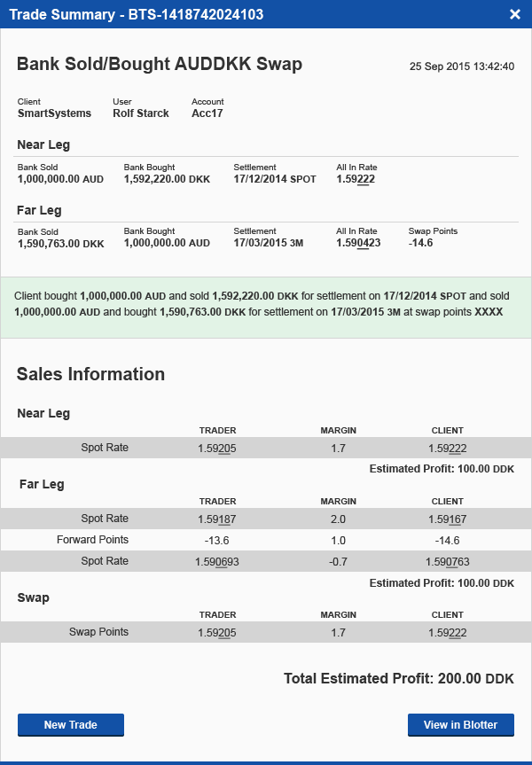Click the New Trade button

[71, 725]
